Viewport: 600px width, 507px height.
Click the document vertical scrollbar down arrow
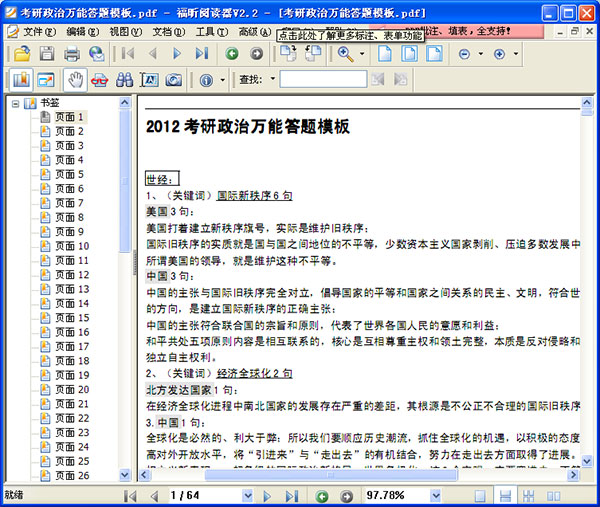click(587, 460)
